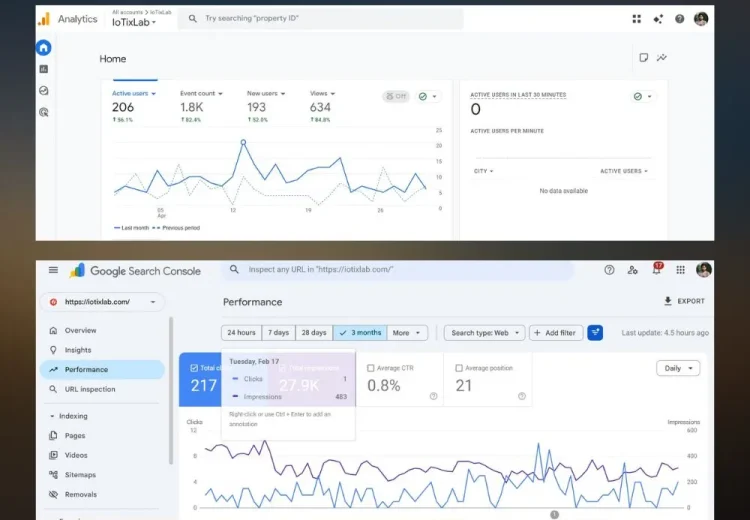
Task: Open the notifications bell with 17 badge
Action: point(657,269)
